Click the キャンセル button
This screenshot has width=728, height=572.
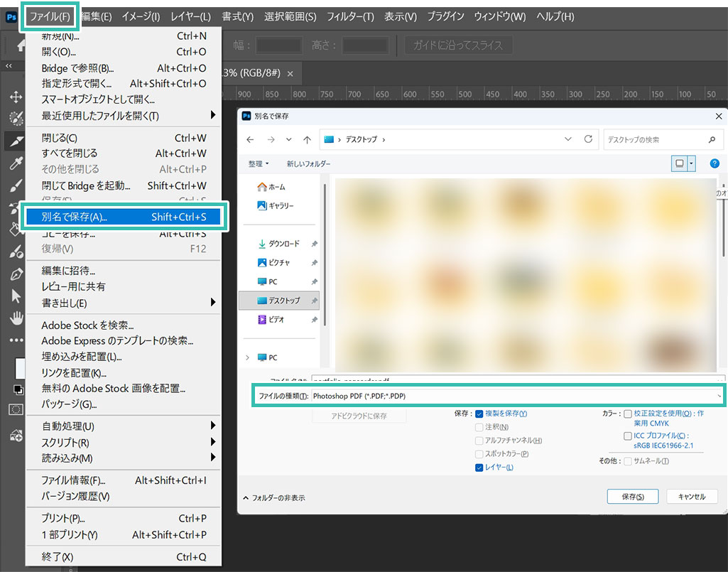pyautogui.click(x=691, y=497)
